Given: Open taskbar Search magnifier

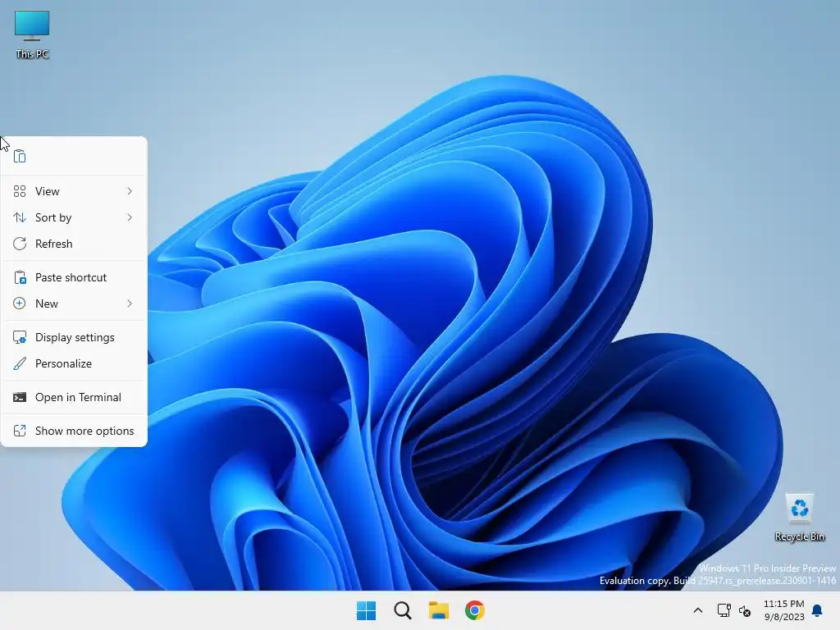Looking at the screenshot, I should coord(402,610).
